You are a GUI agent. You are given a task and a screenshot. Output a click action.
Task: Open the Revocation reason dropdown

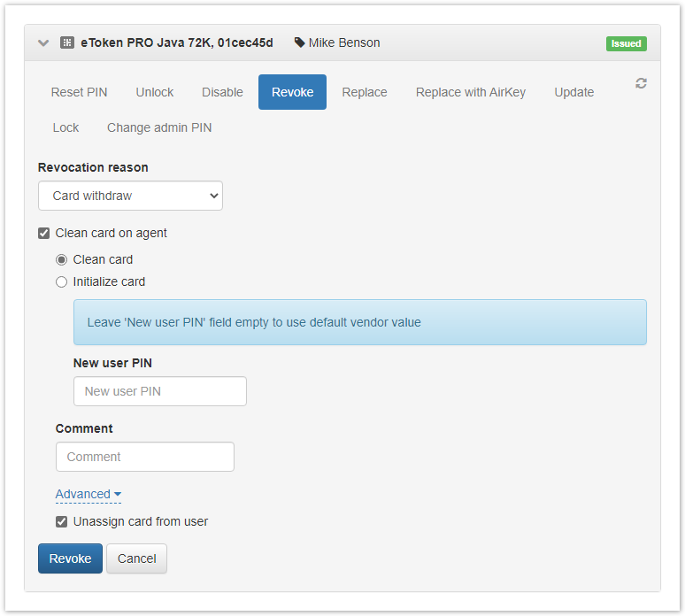tap(130, 196)
